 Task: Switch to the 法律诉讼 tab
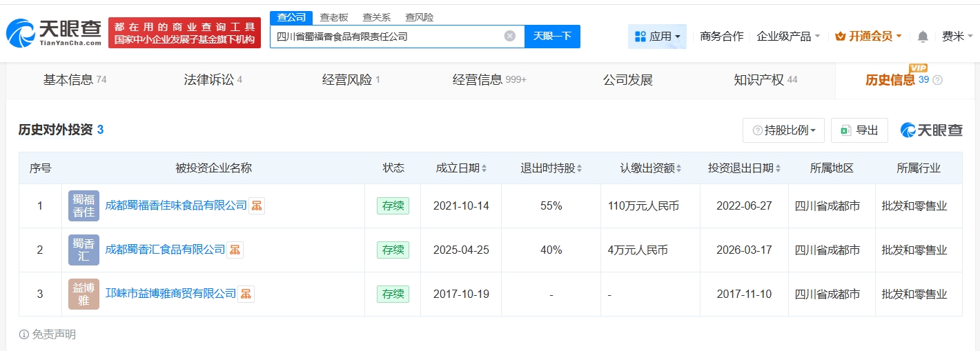pyautogui.click(x=213, y=80)
